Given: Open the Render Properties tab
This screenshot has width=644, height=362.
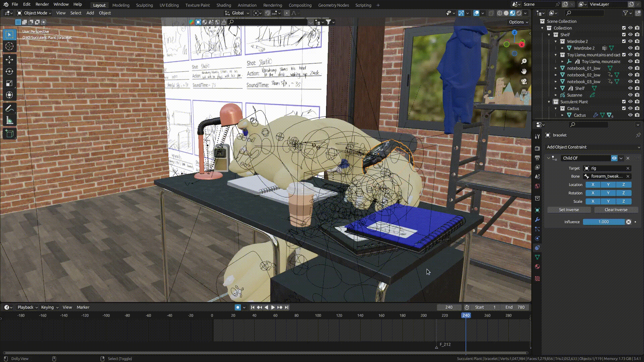Looking at the screenshot, I should [x=538, y=148].
